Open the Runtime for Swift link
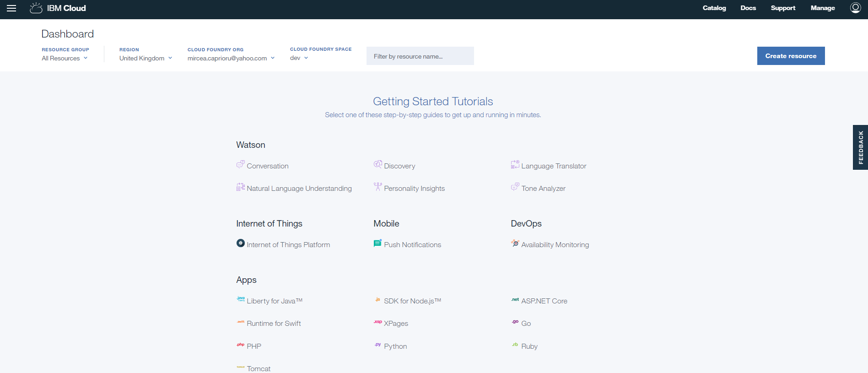 click(274, 324)
